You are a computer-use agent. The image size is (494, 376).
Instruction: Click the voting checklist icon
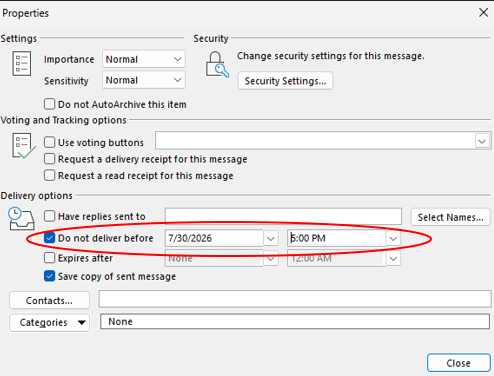coord(23,146)
